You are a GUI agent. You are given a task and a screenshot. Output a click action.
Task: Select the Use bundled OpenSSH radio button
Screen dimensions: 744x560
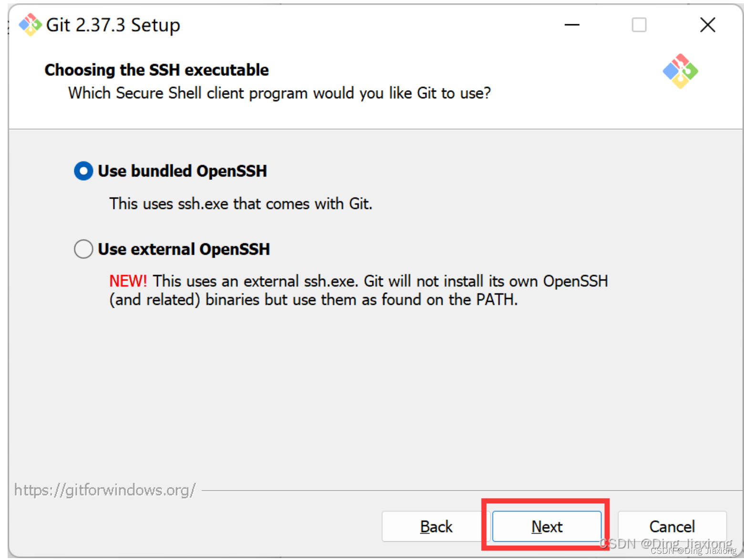(x=83, y=171)
